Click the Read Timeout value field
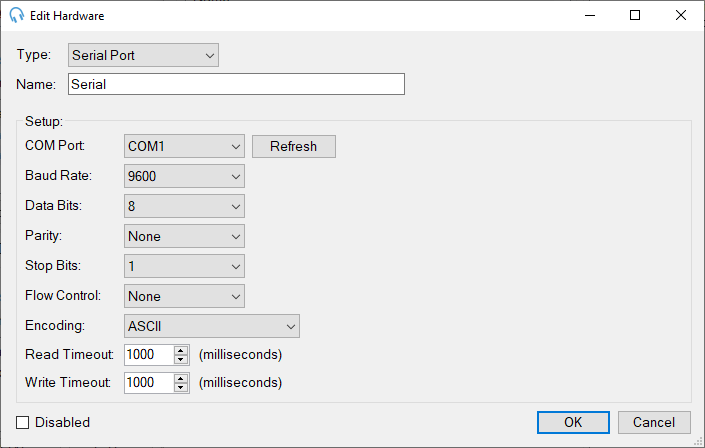Viewport: 705px width, 448px height. pos(148,354)
